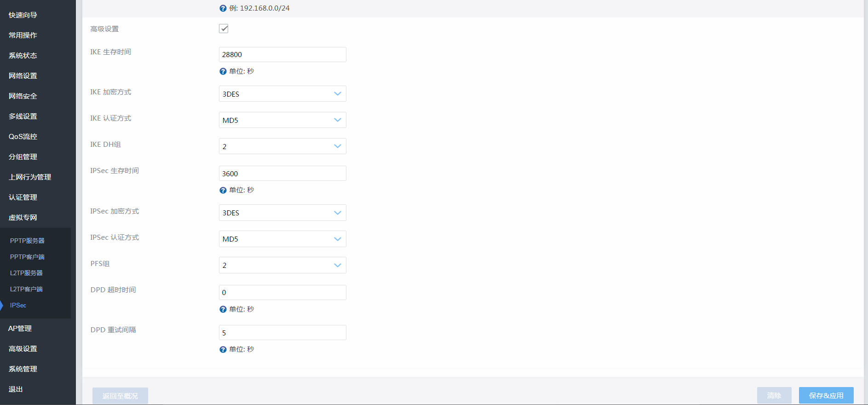Image resolution: width=868 pixels, height=405 pixels.
Task: Select PPTP服务器 submenu item
Action: coord(27,241)
